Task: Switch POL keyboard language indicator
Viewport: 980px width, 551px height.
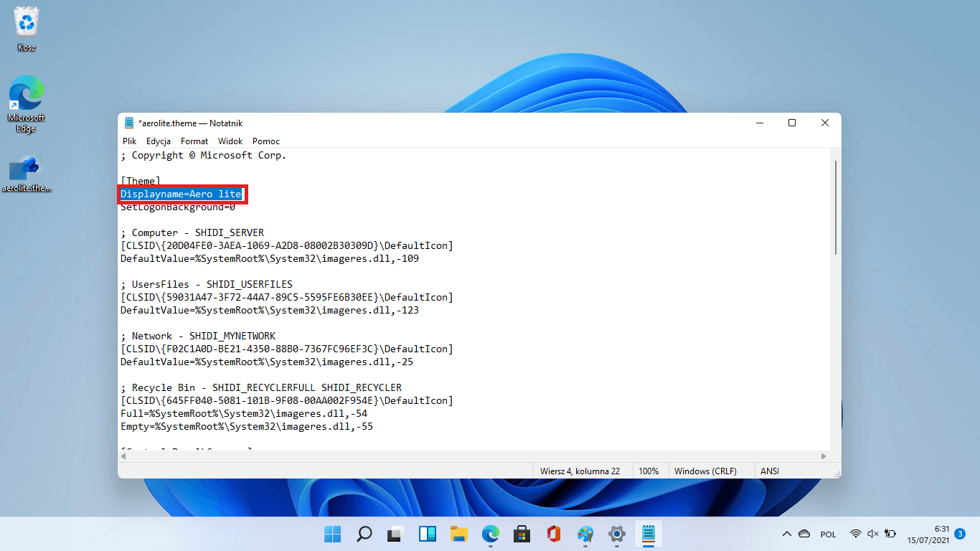Action: coord(829,534)
